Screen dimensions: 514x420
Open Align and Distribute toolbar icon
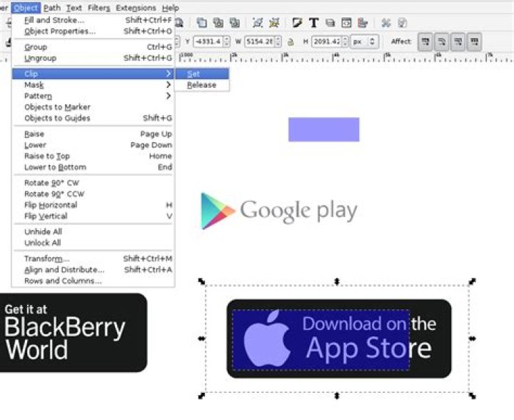pos(363,23)
